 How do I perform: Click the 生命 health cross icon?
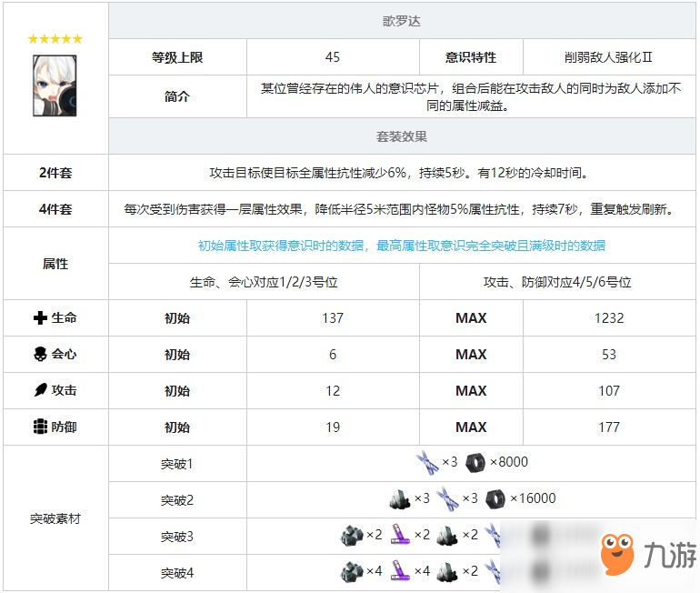click(x=39, y=318)
